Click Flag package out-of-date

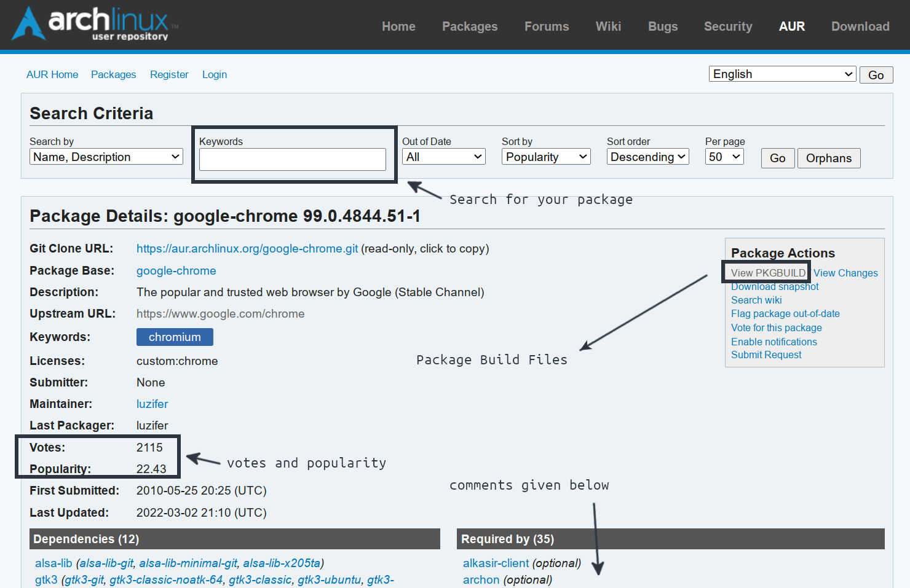tap(785, 313)
